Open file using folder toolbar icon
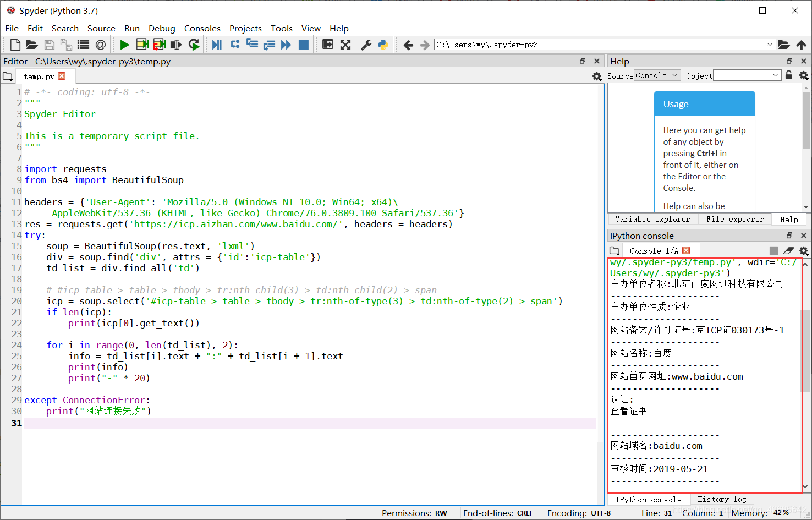812x520 pixels. (x=31, y=45)
